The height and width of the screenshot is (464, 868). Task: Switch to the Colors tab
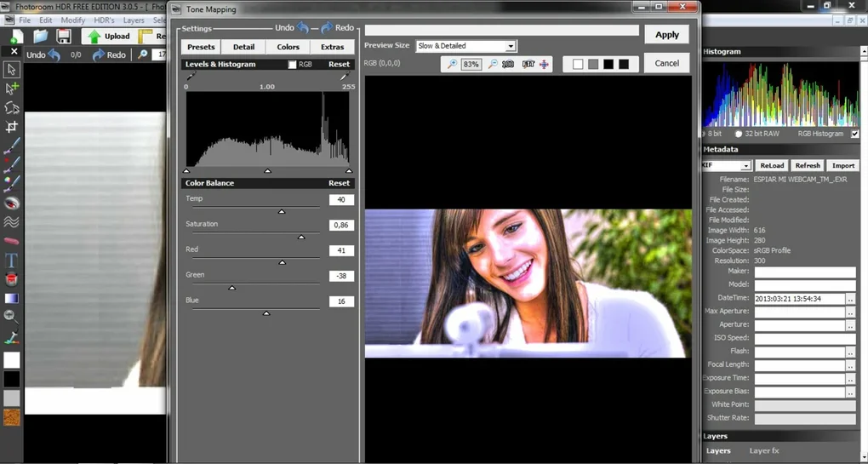tap(288, 47)
